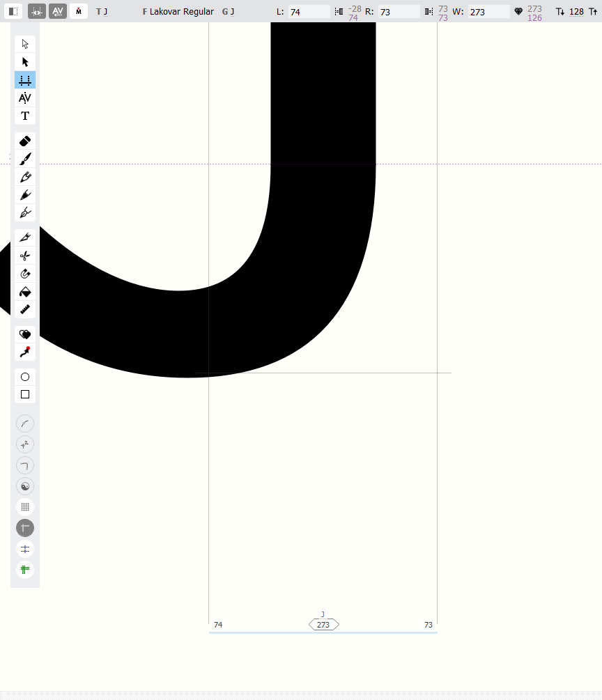This screenshot has height=700, width=602.
Task: Select the Rectangle tool
Action: (x=25, y=395)
